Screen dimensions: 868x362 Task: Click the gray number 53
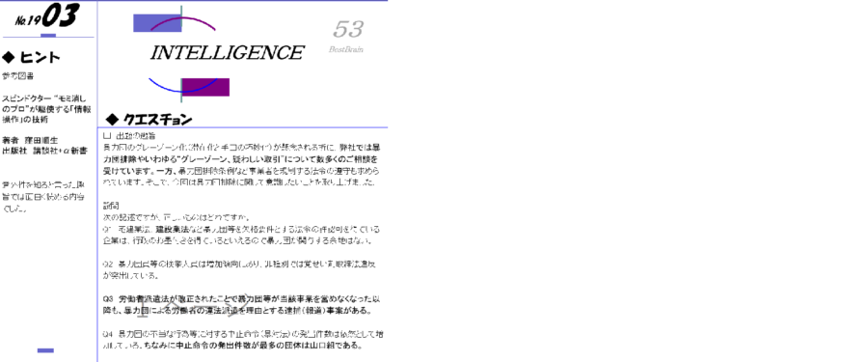click(348, 29)
